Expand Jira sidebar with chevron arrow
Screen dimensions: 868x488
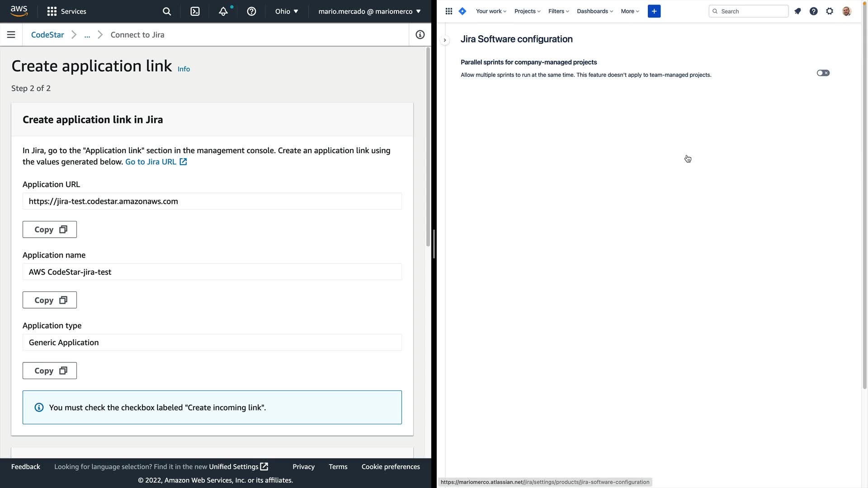pos(445,40)
